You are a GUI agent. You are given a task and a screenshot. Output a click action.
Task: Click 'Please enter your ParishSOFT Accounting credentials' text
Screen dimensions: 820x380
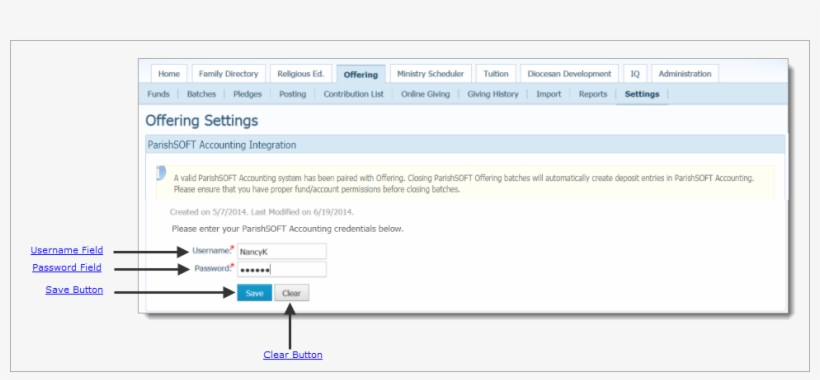288,229
